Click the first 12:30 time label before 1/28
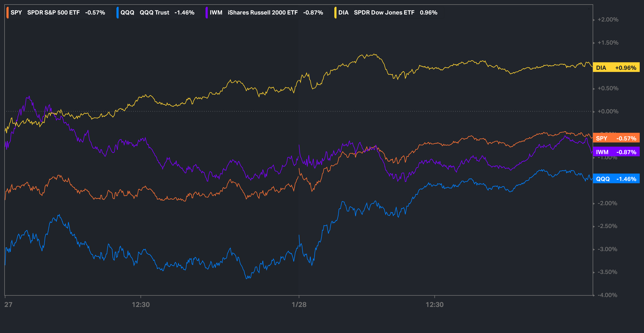The height and width of the screenshot is (333, 644). point(141,305)
